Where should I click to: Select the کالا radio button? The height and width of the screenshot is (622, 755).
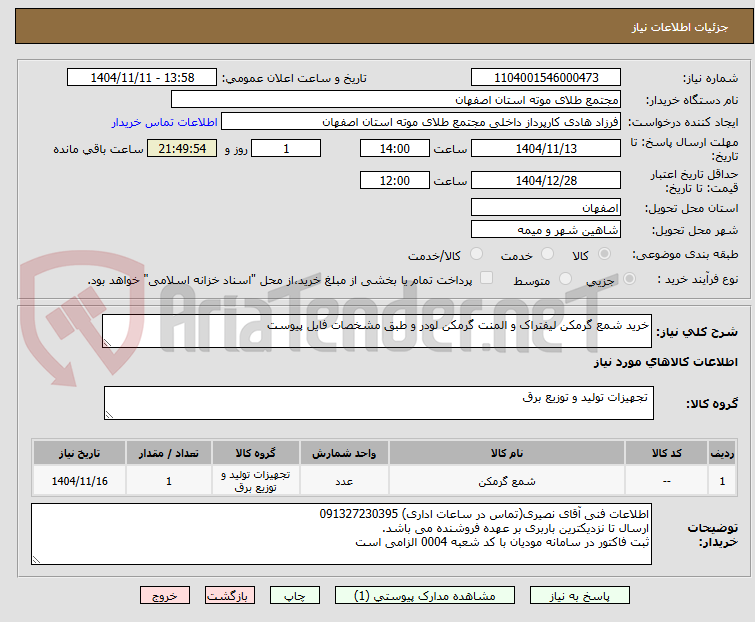tap(604, 254)
